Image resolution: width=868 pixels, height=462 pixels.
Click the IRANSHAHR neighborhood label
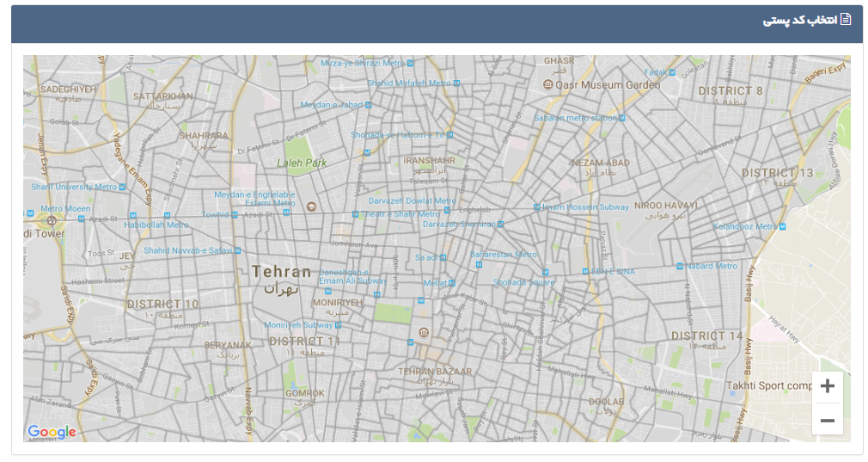click(x=430, y=160)
